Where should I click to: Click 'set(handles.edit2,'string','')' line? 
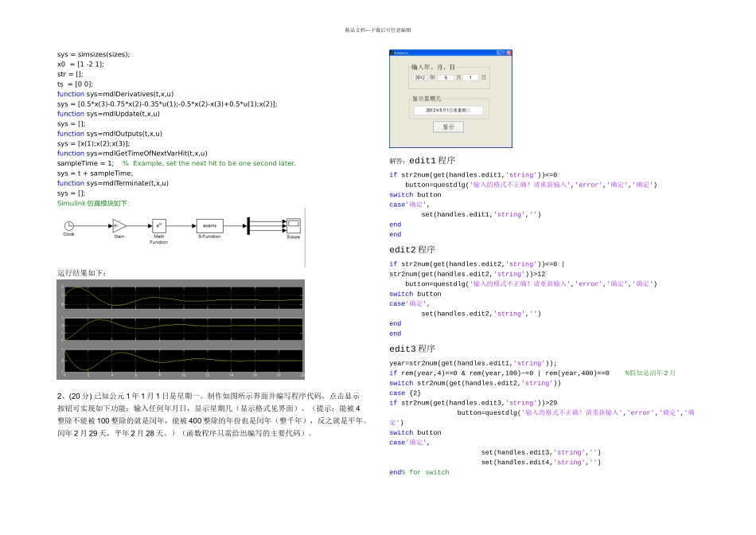pyautogui.click(x=481, y=314)
